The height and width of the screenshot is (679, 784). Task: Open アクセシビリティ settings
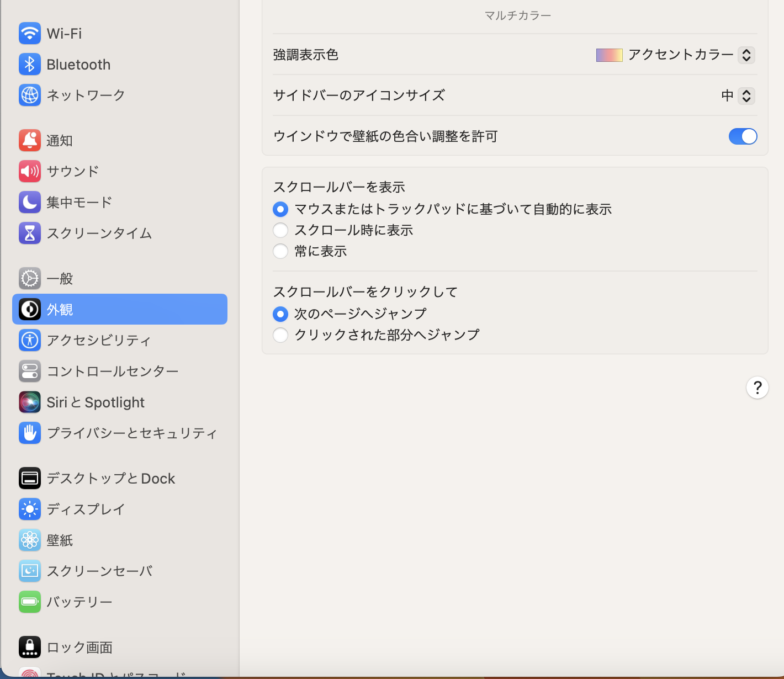click(x=120, y=340)
